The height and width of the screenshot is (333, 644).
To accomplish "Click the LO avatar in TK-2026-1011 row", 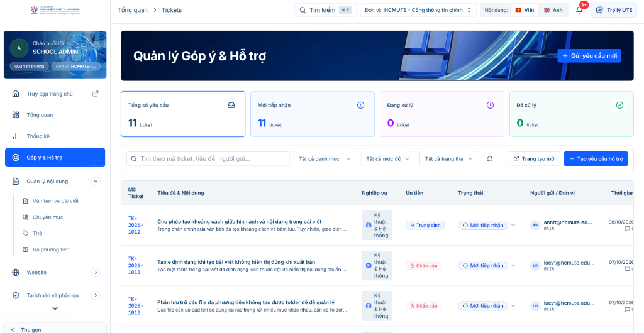I will coord(535,265).
